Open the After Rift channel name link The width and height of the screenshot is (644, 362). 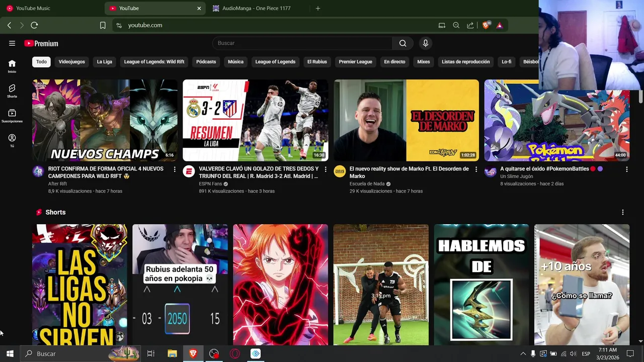click(57, 184)
